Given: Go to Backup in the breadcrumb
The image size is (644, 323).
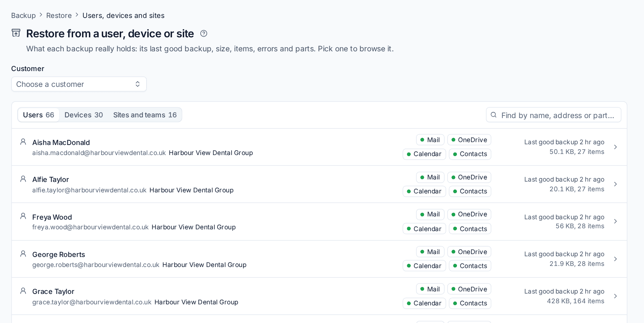Looking at the screenshot, I should [23, 15].
